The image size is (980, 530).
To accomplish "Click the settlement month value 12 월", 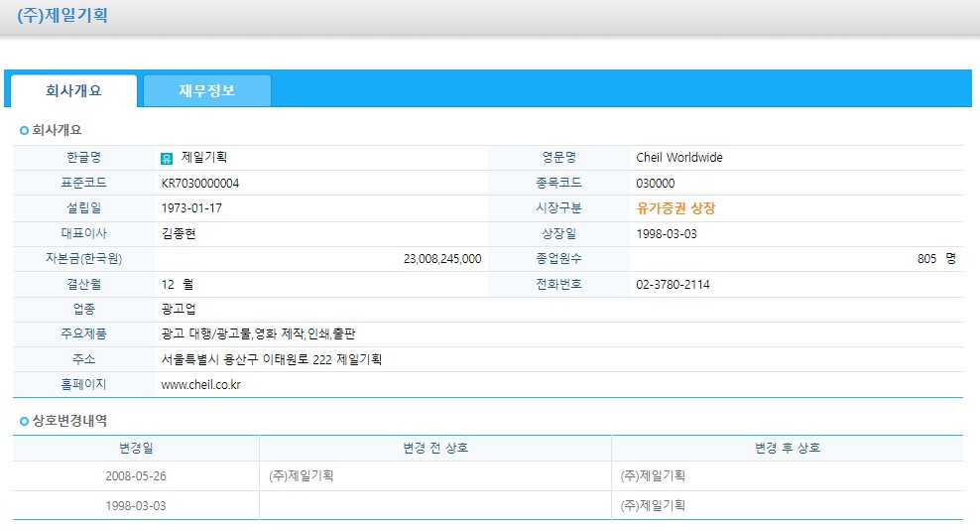I will point(178,285).
